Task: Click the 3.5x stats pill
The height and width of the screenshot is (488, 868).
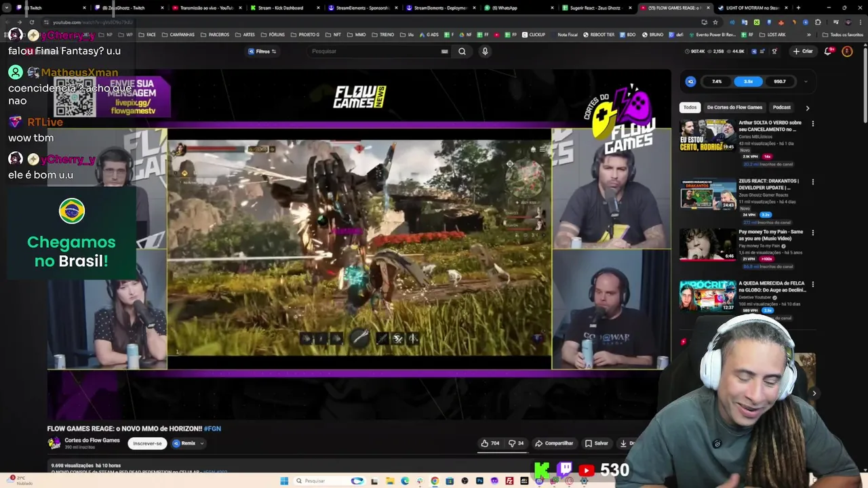Action: pos(748,81)
